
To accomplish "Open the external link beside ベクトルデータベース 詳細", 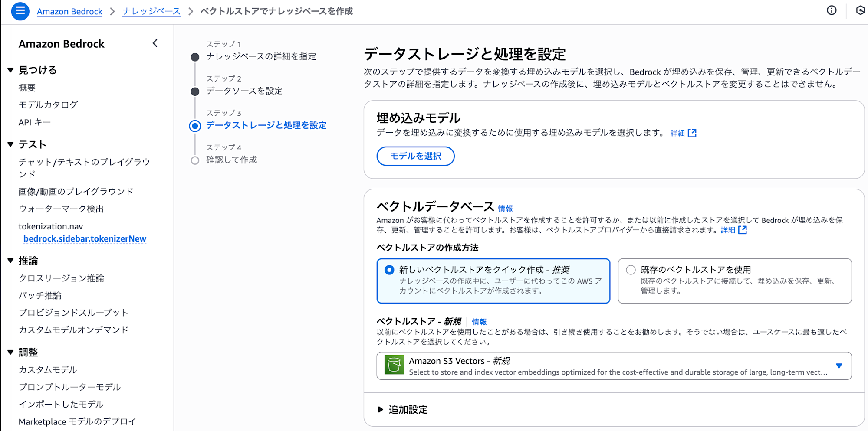I will [x=743, y=230].
